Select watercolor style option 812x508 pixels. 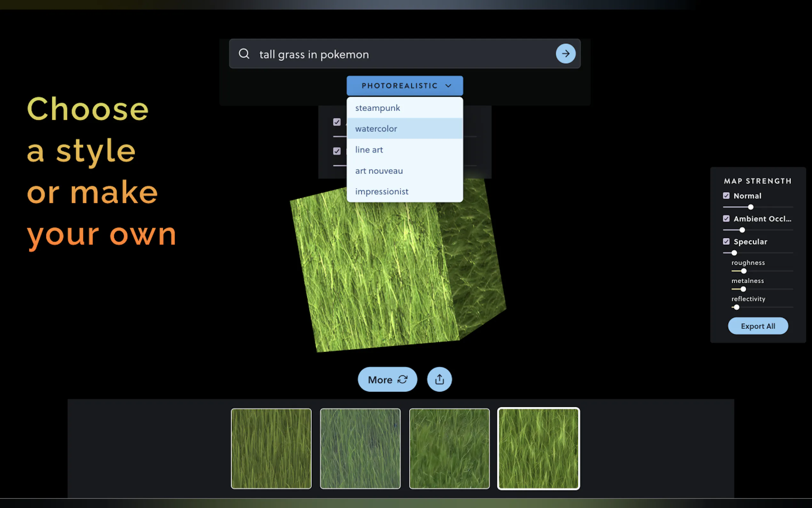pyautogui.click(x=376, y=129)
